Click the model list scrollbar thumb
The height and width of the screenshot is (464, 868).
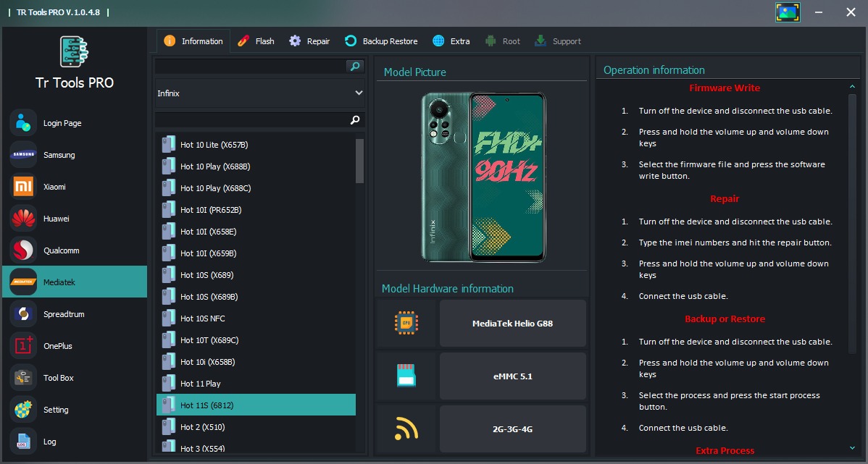click(x=360, y=161)
